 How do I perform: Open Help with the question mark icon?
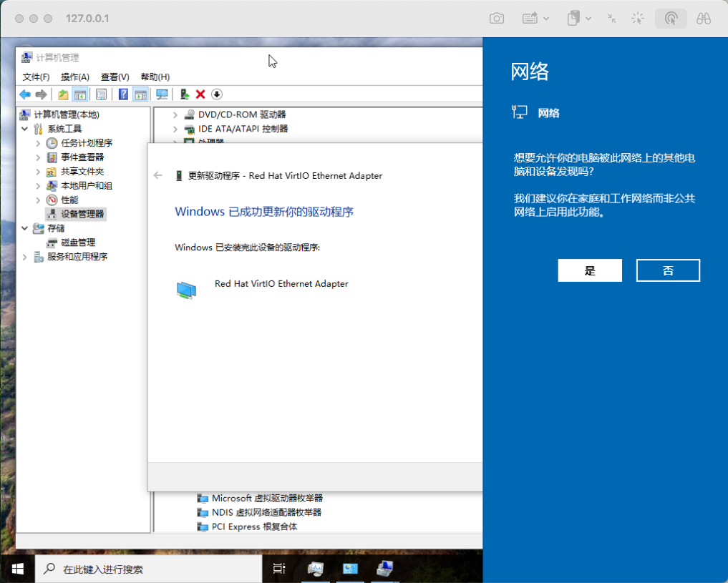click(x=123, y=94)
